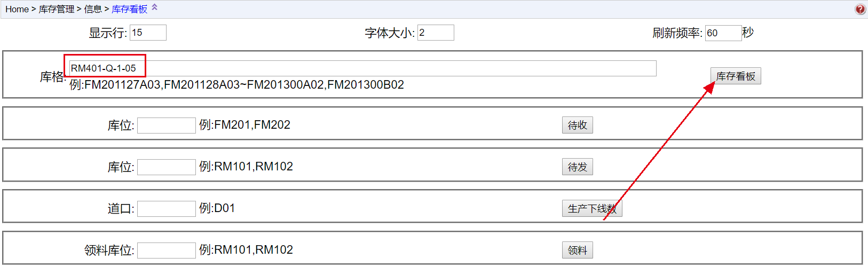Click the 库格 example hint text
Image resolution: width=868 pixels, height=266 pixels.
click(x=236, y=85)
